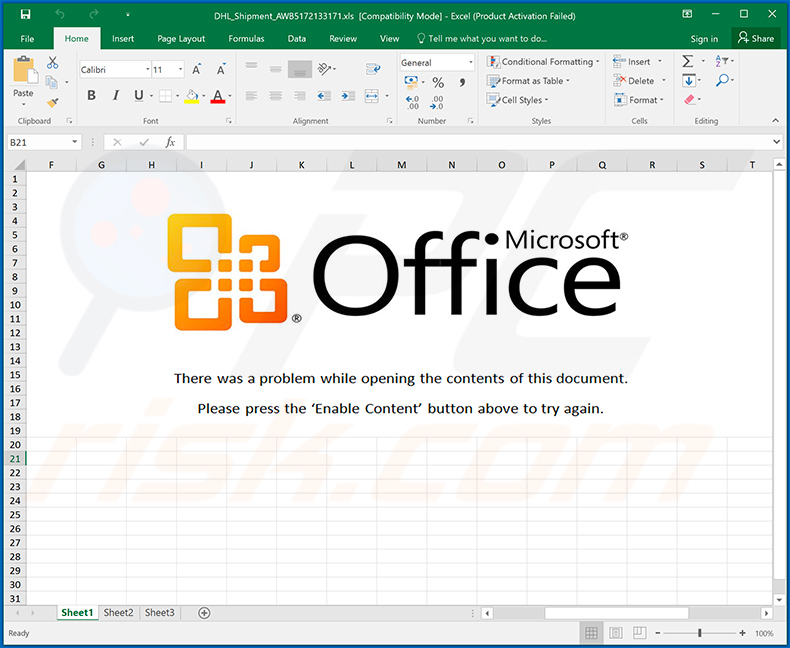Screen dimensions: 790x648
Task: Click the AutoSum sigma icon
Action: tap(688, 61)
